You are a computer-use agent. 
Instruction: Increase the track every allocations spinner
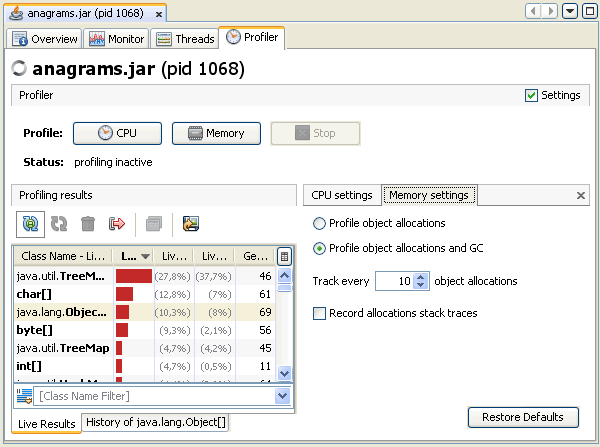(x=421, y=277)
